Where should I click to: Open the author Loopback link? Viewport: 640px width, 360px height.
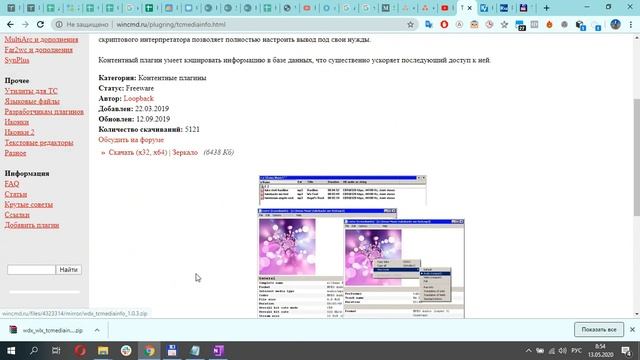[x=138, y=98]
